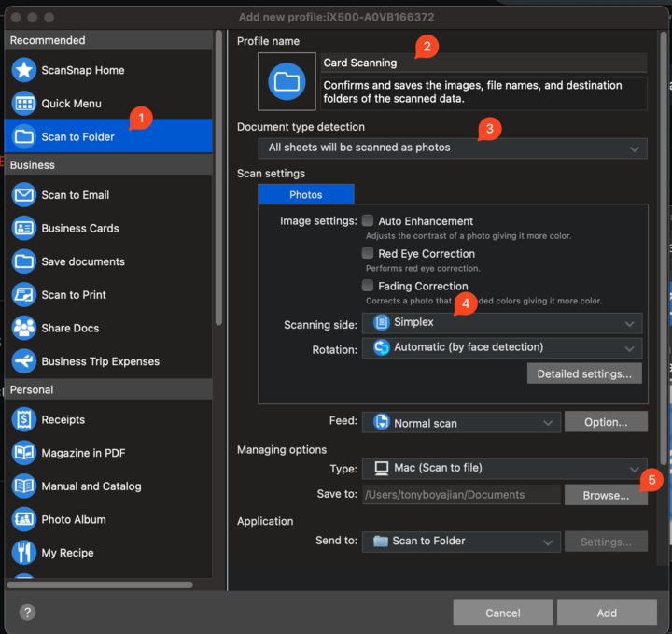Click the Application Settings button
Screen dimensions: 672x634
[606, 542]
